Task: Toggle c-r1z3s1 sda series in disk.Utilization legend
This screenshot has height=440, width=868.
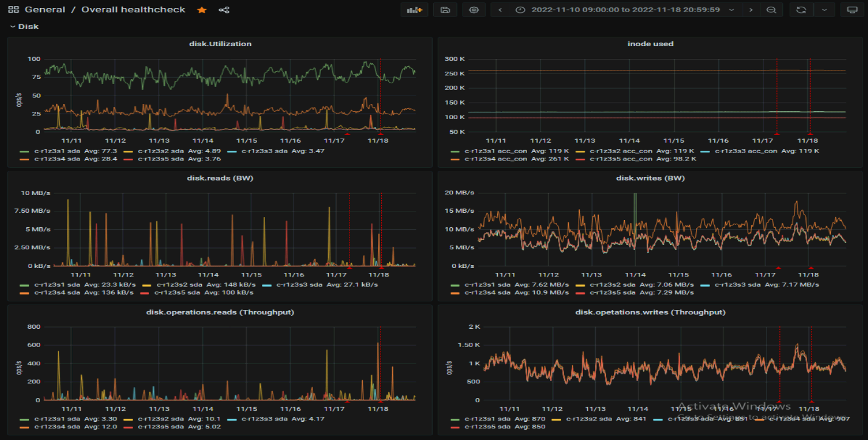Action: click(x=57, y=151)
